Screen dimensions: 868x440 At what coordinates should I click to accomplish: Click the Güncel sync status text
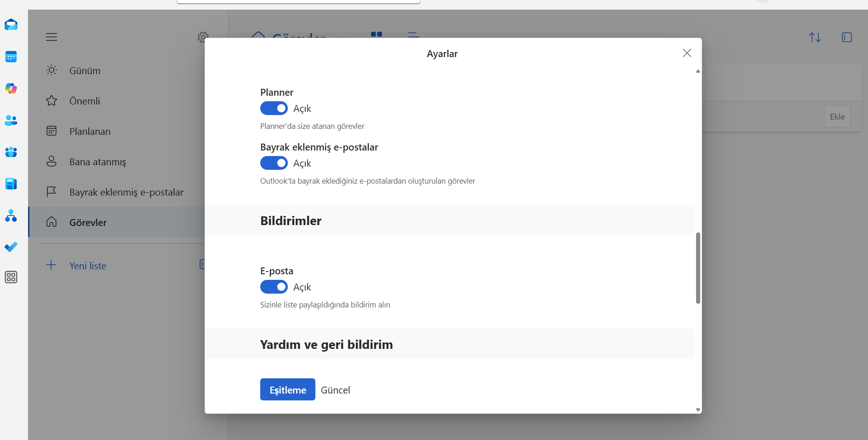336,390
